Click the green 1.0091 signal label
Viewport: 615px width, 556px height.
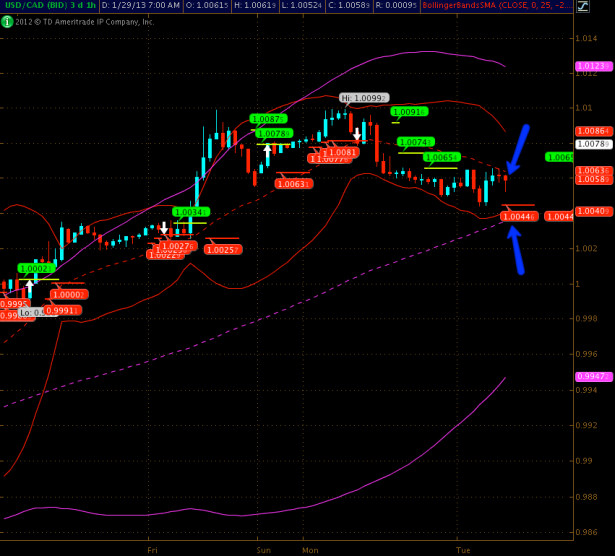(410, 112)
